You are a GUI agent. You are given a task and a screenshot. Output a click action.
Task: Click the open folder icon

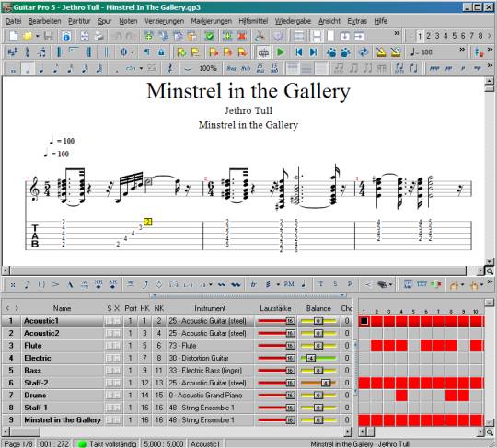(28, 36)
